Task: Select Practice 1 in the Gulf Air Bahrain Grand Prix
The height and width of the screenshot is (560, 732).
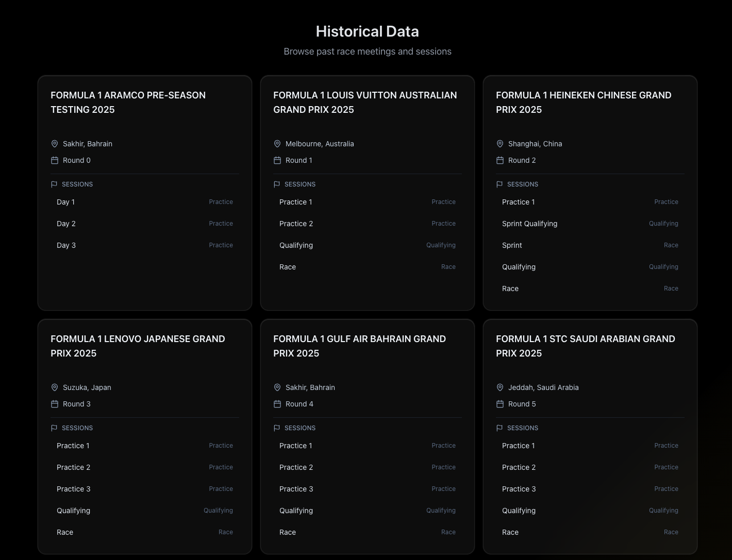Action: tap(368, 446)
